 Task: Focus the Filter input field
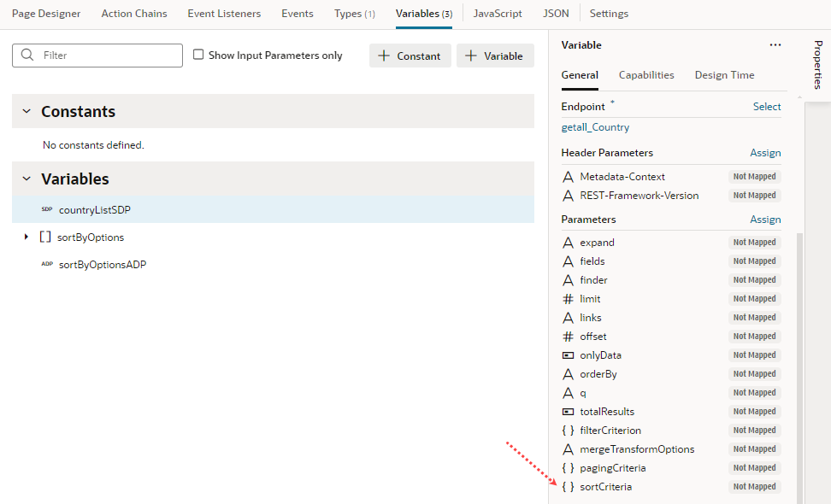[x=97, y=55]
